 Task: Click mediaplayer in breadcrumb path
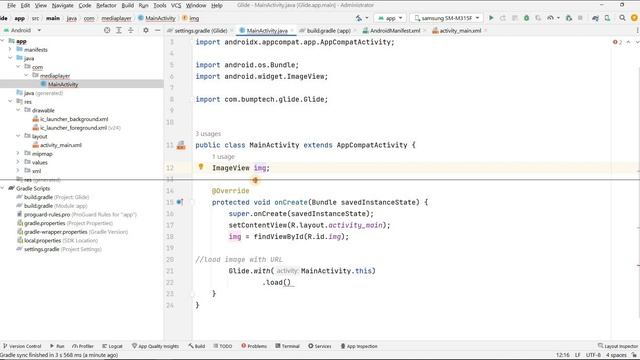coord(116,18)
